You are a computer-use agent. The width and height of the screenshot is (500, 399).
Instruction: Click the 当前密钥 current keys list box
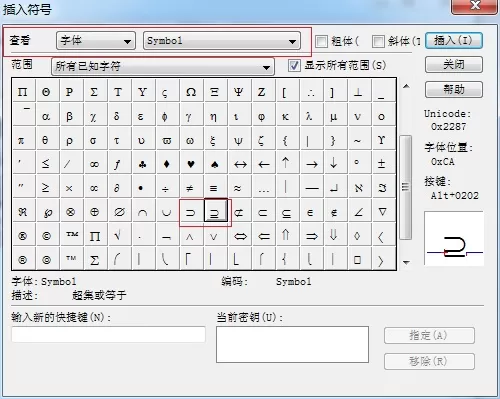292,344
